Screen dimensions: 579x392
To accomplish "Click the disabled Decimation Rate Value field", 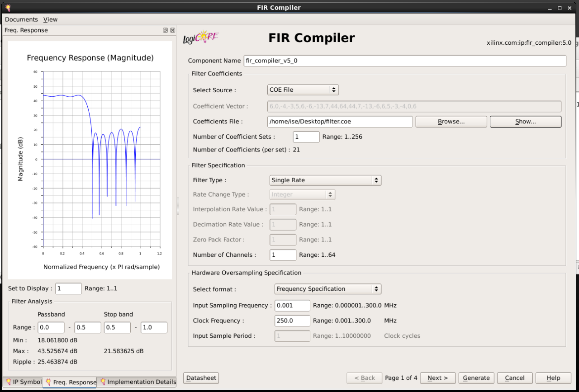I will pos(283,225).
